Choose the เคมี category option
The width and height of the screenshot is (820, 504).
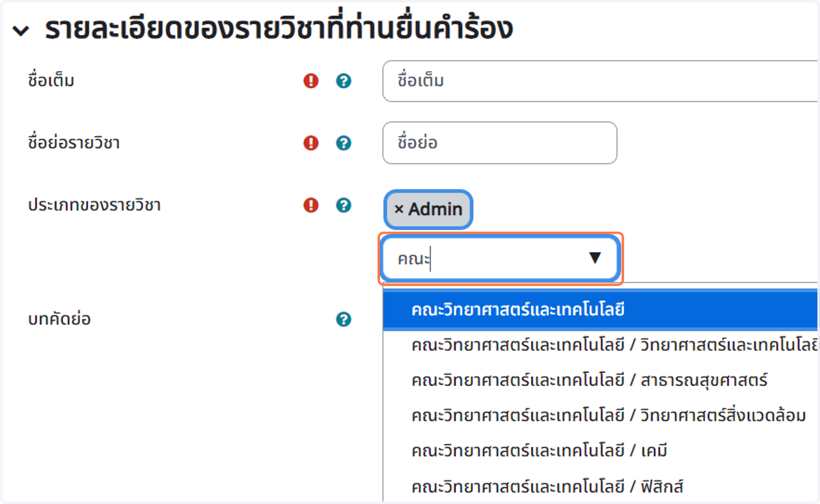coord(600,451)
